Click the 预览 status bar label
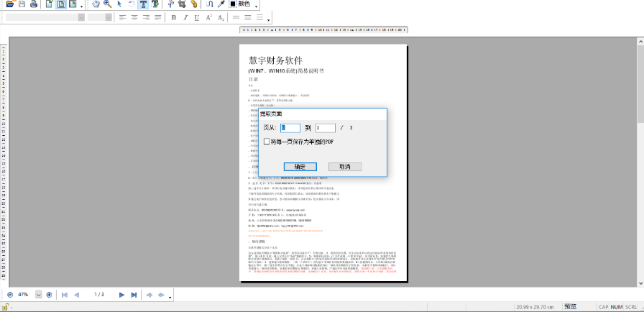644x312 pixels. pos(571,307)
